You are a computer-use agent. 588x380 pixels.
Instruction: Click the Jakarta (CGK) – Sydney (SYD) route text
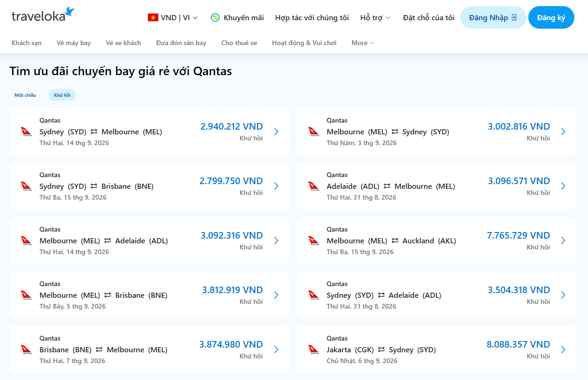coord(381,349)
